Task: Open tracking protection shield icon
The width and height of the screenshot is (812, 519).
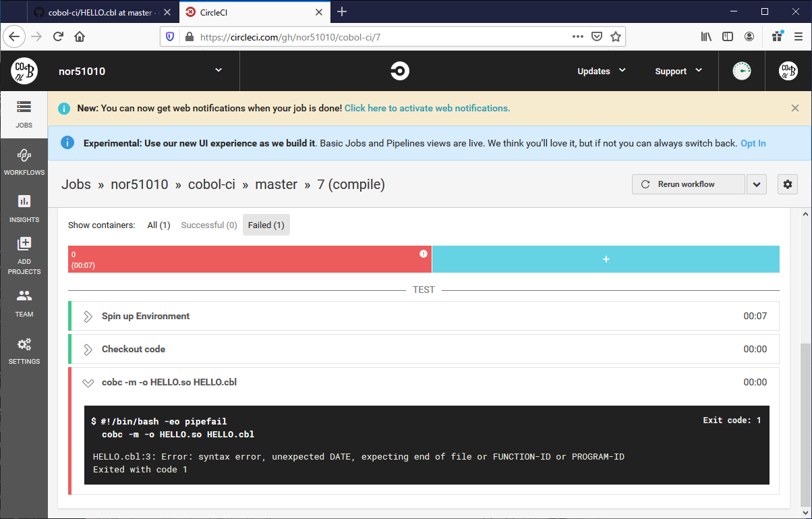Action: [170, 37]
